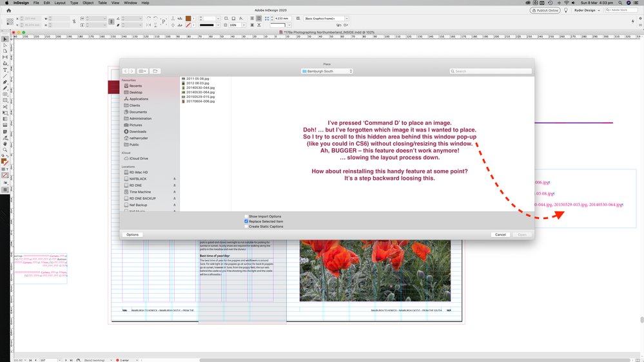Open stroke style dropdown
Viewport: 644px width, 362px height.
tap(218, 25)
